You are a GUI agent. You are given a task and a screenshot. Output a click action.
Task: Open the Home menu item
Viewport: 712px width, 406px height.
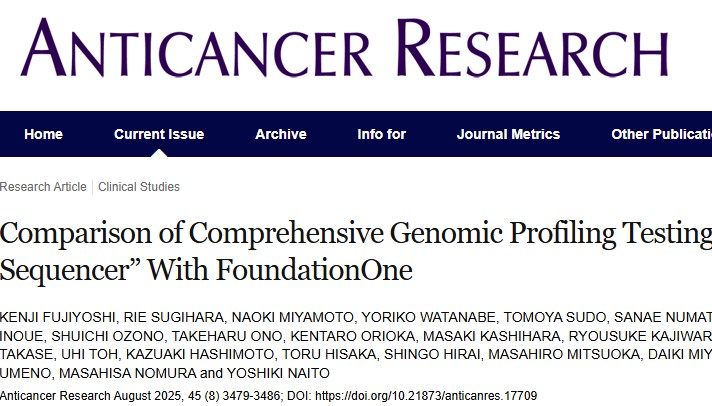point(44,134)
